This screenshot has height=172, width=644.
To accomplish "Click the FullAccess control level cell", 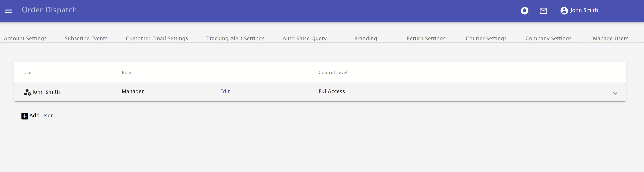I will coord(332,91).
